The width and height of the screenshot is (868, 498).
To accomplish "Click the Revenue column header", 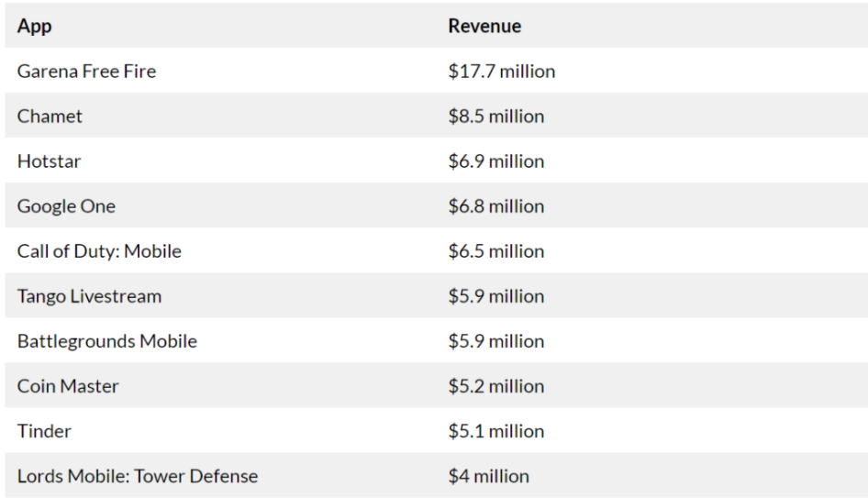I will coord(484,26).
